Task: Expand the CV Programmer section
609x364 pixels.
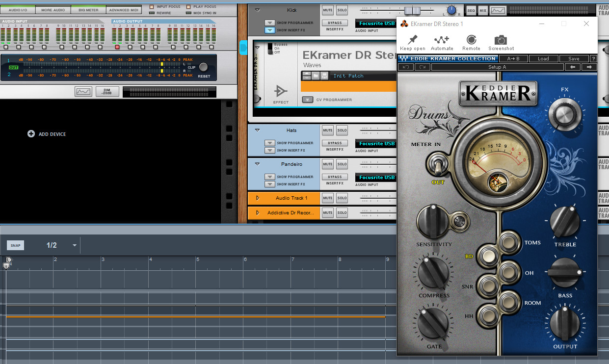Action: (307, 100)
